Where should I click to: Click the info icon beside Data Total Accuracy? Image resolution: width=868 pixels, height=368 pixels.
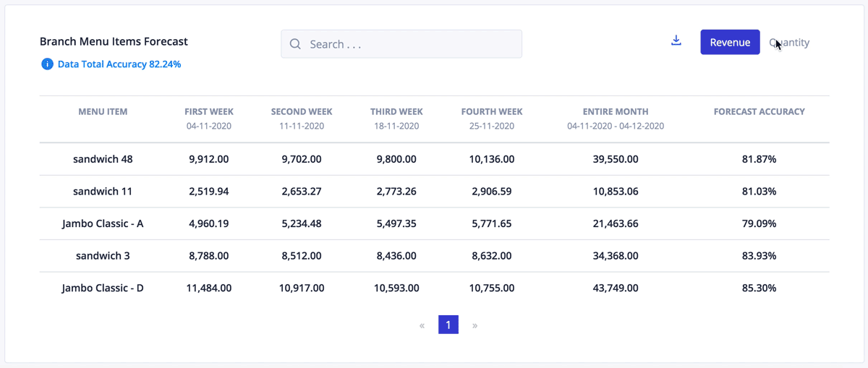(x=47, y=64)
